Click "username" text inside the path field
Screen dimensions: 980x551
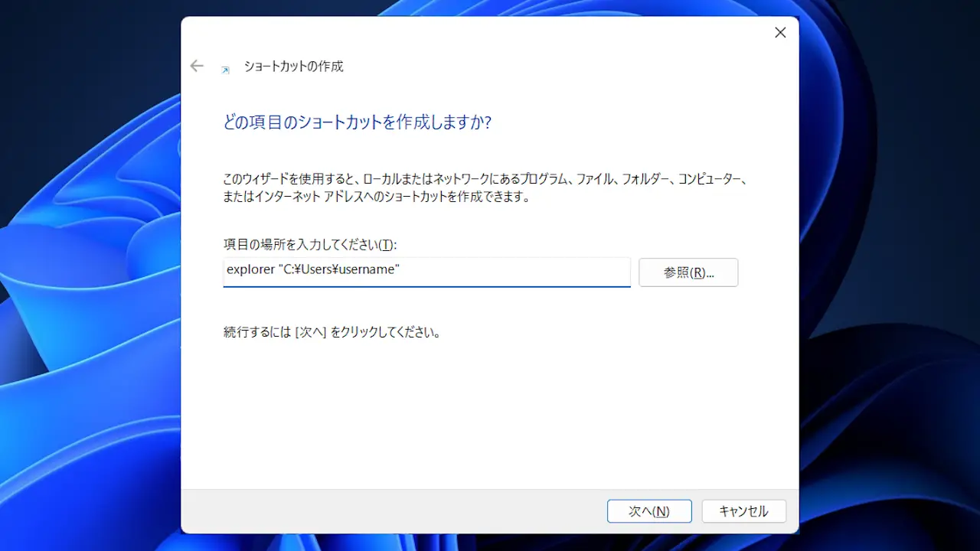[x=367, y=270]
